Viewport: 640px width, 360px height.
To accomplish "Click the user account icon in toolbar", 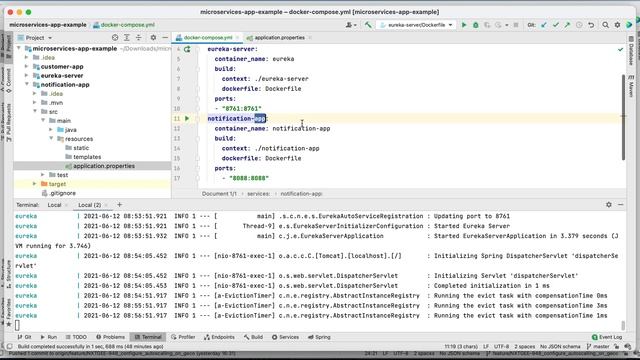I will [350, 25].
